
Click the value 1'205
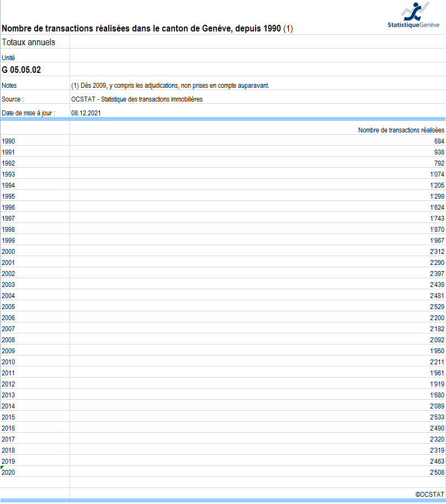pos(437,185)
